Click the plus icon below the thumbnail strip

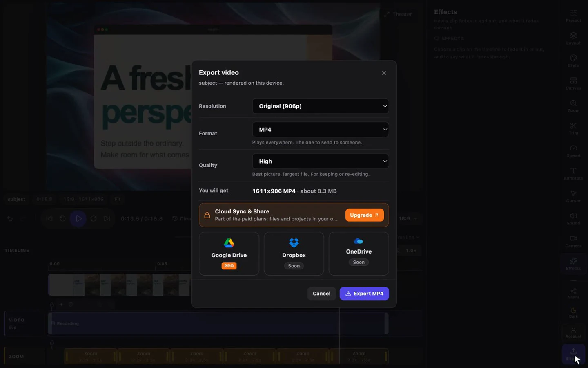(61, 304)
